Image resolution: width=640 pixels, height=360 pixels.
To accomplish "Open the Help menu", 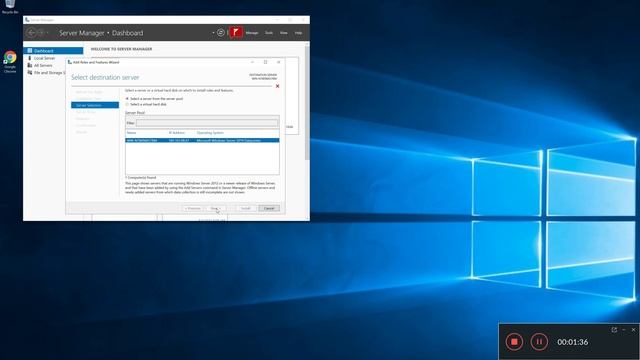I will pyautogui.click(x=298, y=33).
